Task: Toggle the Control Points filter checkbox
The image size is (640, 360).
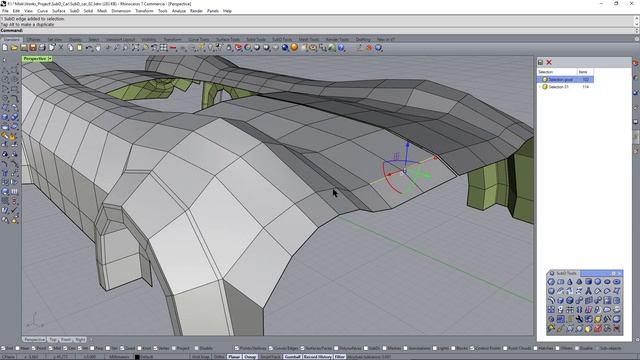Action: coord(472,348)
